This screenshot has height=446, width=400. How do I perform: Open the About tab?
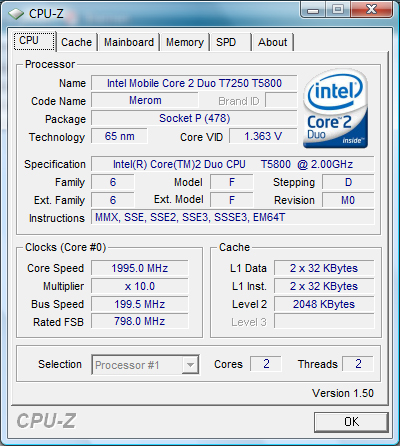pyautogui.click(x=273, y=42)
